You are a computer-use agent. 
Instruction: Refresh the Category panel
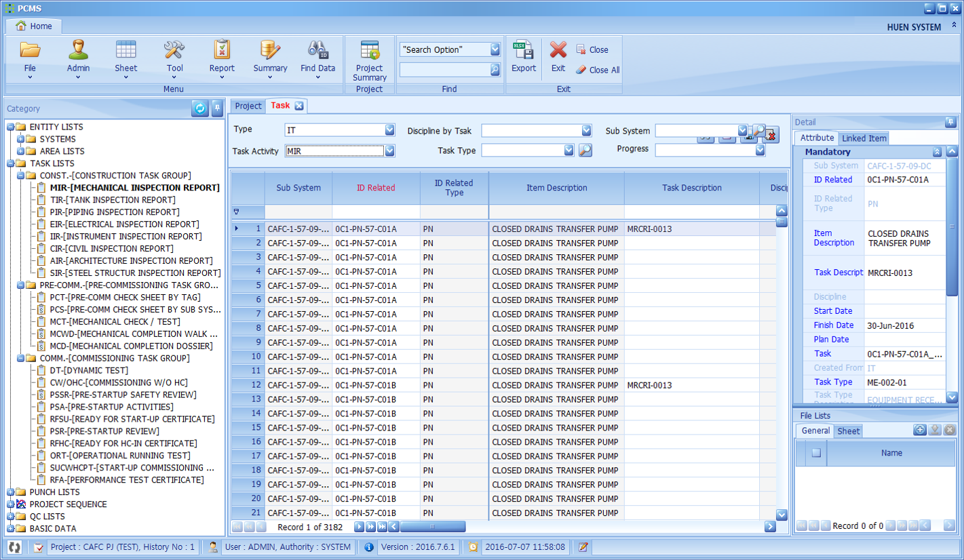200,108
